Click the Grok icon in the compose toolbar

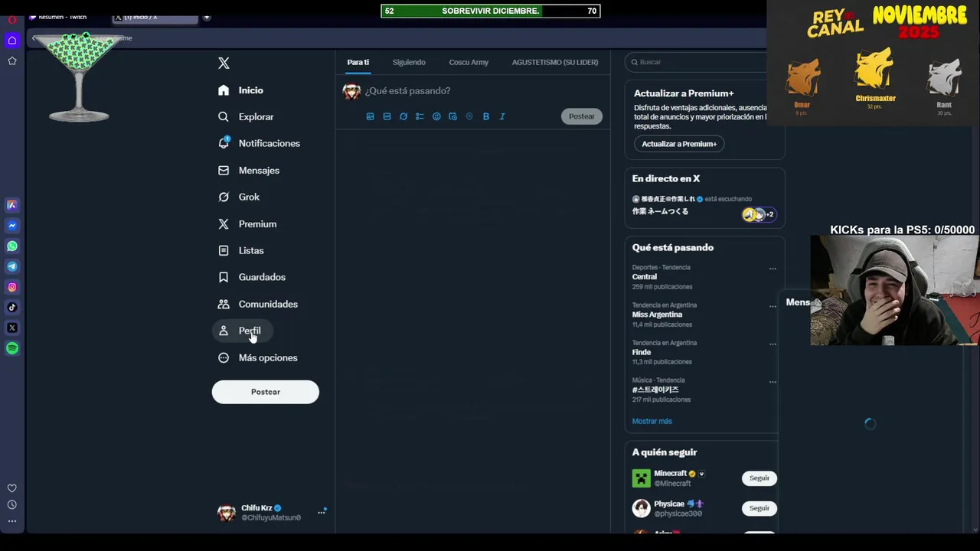(403, 116)
